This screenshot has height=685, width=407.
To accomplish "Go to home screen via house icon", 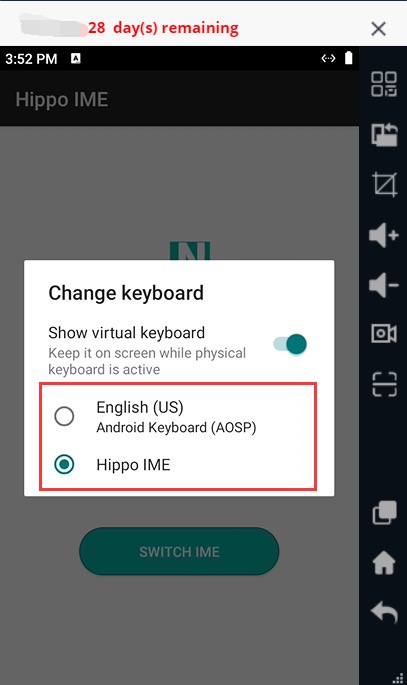I will coord(384,562).
